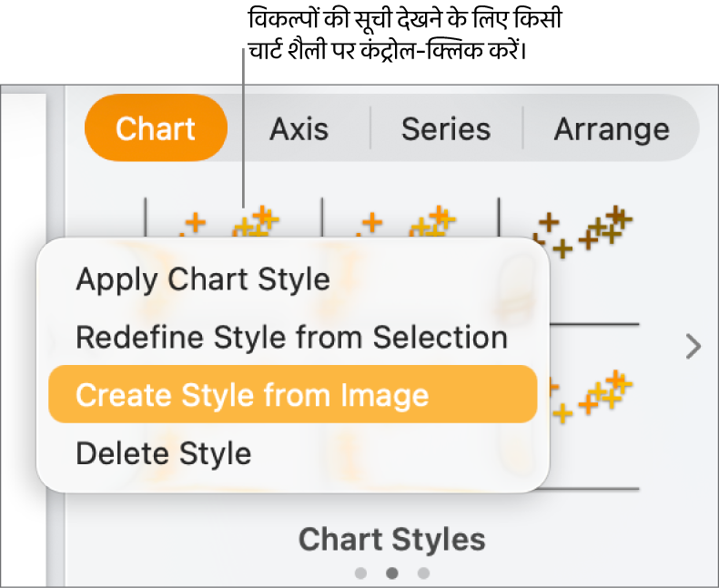Show next chart styles with right chevron
The image size is (719, 588).
(x=694, y=346)
